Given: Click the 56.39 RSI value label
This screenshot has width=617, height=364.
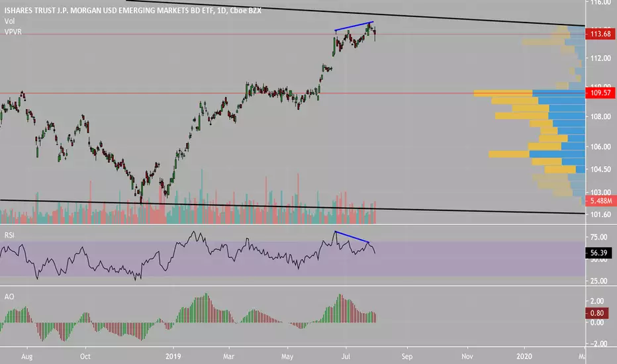Looking at the screenshot, I should click(x=598, y=253).
